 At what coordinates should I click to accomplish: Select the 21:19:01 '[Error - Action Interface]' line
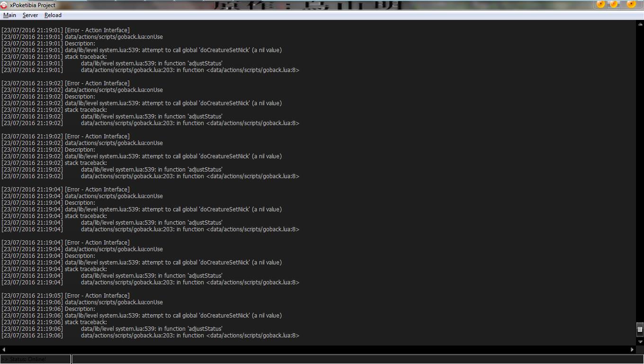point(65,30)
